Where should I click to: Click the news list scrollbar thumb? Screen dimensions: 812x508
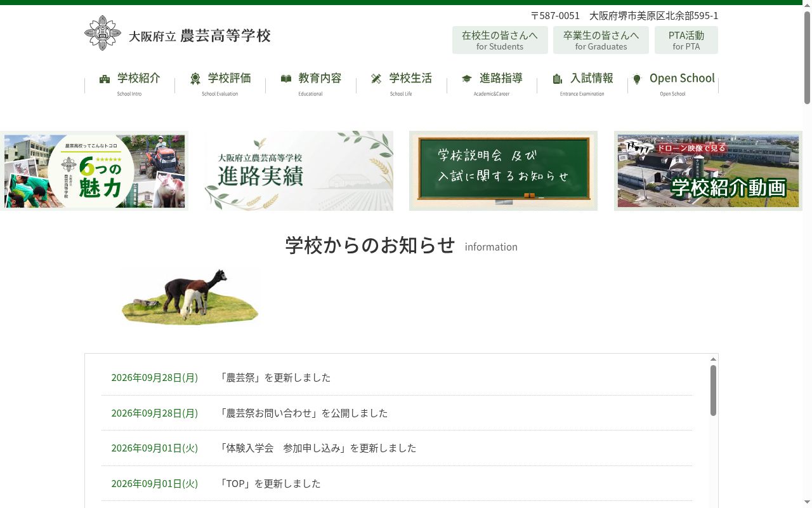coord(713,391)
